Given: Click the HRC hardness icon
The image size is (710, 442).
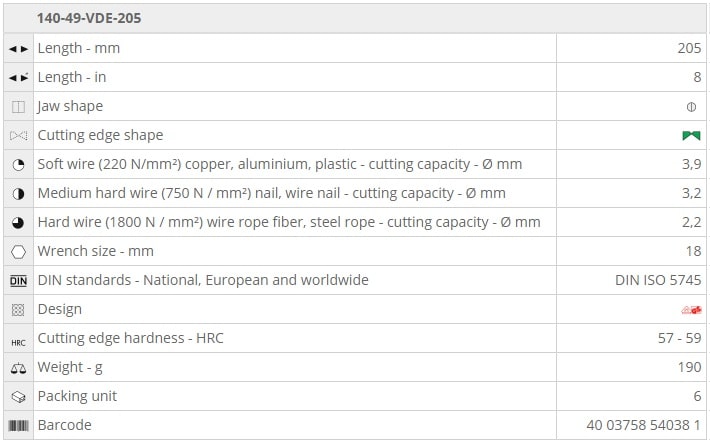Looking at the screenshot, I should coord(18,339).
